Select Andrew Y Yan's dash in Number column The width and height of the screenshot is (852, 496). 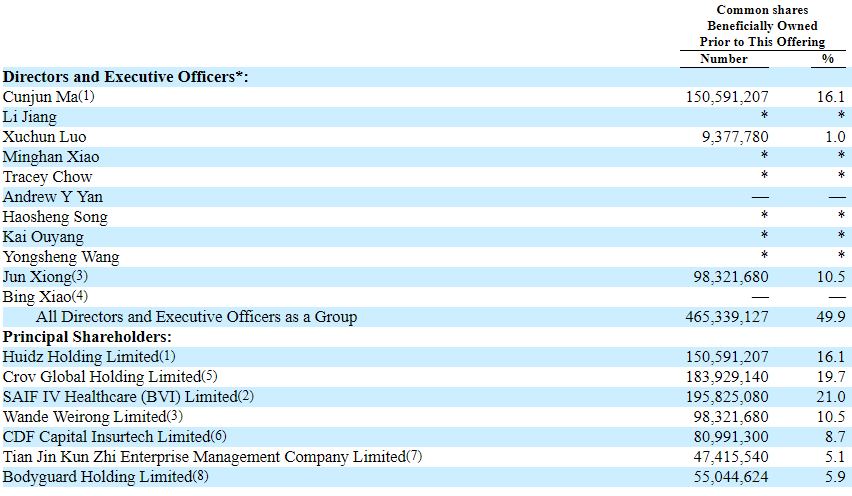tap(760, 198)
